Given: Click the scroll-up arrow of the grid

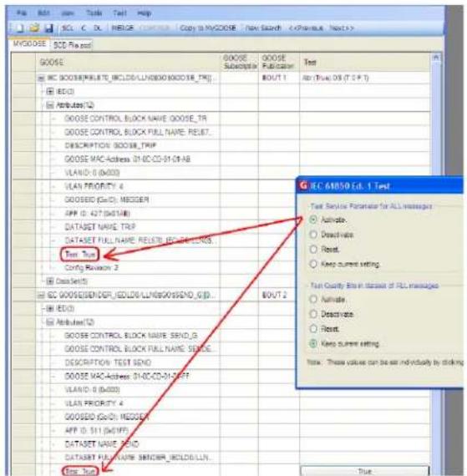Looking at the screenshot, I should click(x=436, y=57).
